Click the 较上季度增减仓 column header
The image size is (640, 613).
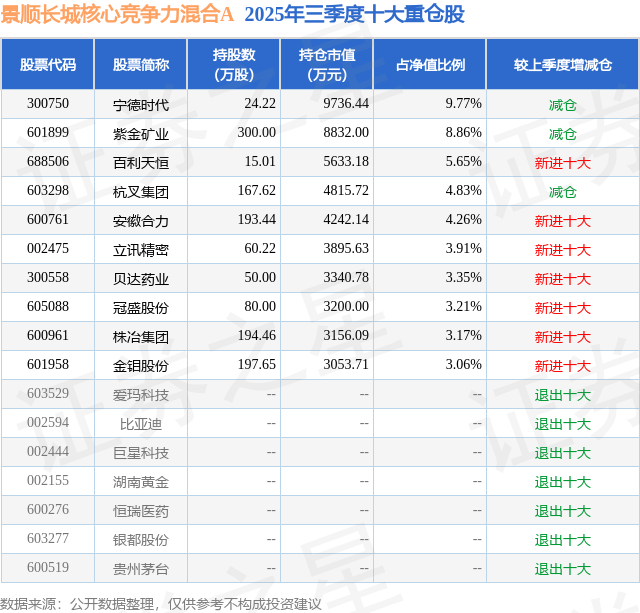[x=562, y=64]
